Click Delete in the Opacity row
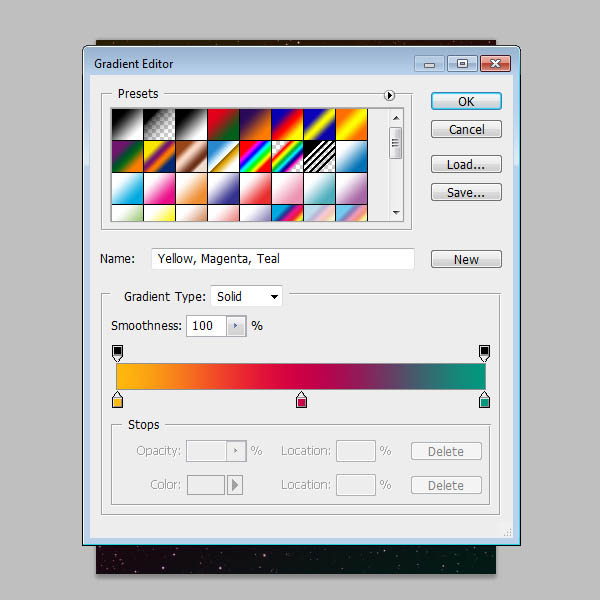 pyautogui.click(x=446, y=452)
